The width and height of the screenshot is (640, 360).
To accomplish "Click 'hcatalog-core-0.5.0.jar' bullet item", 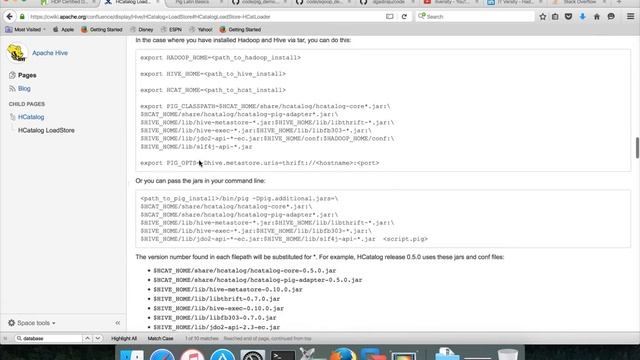I will [244, 271].
